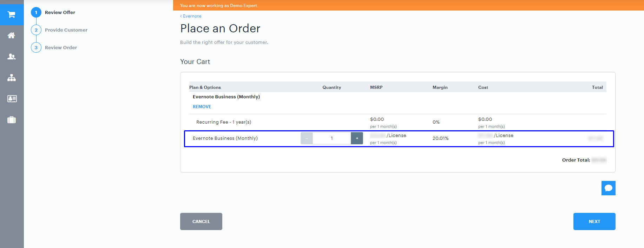Click the Cost column header
This screenshot has width=644, height=248.
coord(483,87)
